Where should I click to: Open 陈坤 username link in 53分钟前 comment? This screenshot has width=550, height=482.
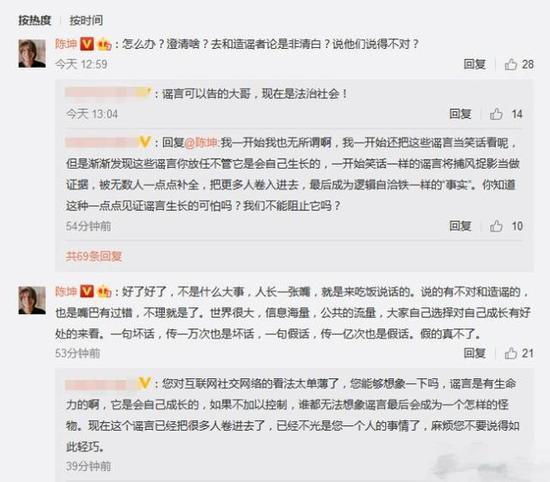pos(66,291)
